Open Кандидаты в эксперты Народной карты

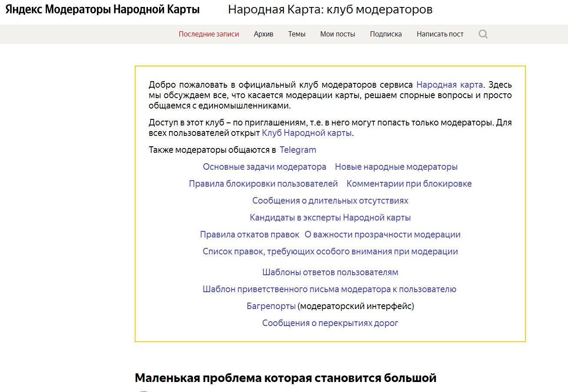330,217
